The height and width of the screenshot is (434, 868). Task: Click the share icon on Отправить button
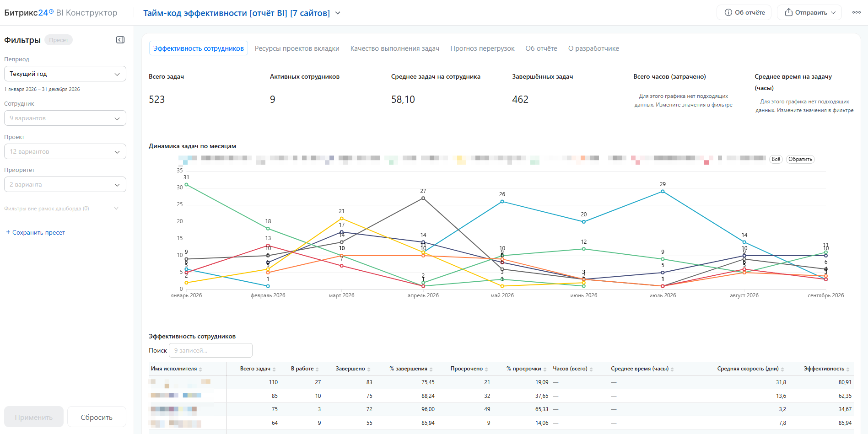[x=789, y=12]
